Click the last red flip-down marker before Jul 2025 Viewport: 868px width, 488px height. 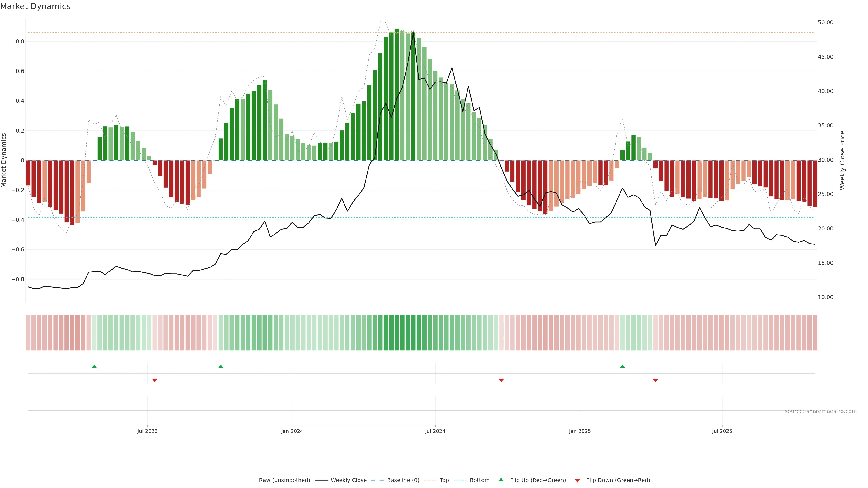pos(655,380)
